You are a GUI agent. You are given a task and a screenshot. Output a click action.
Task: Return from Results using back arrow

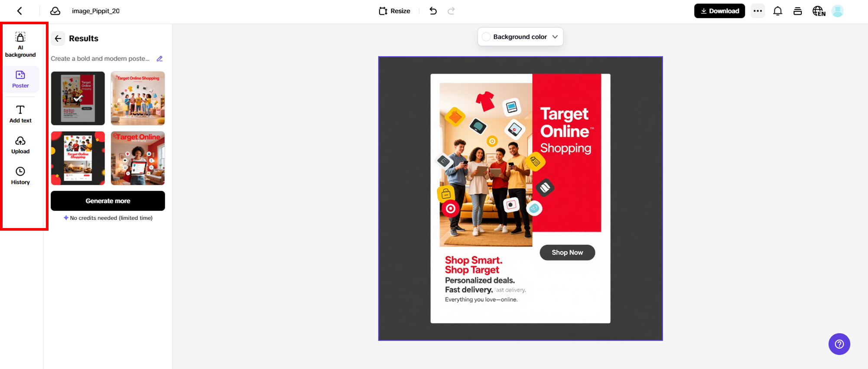pos(58,39)
